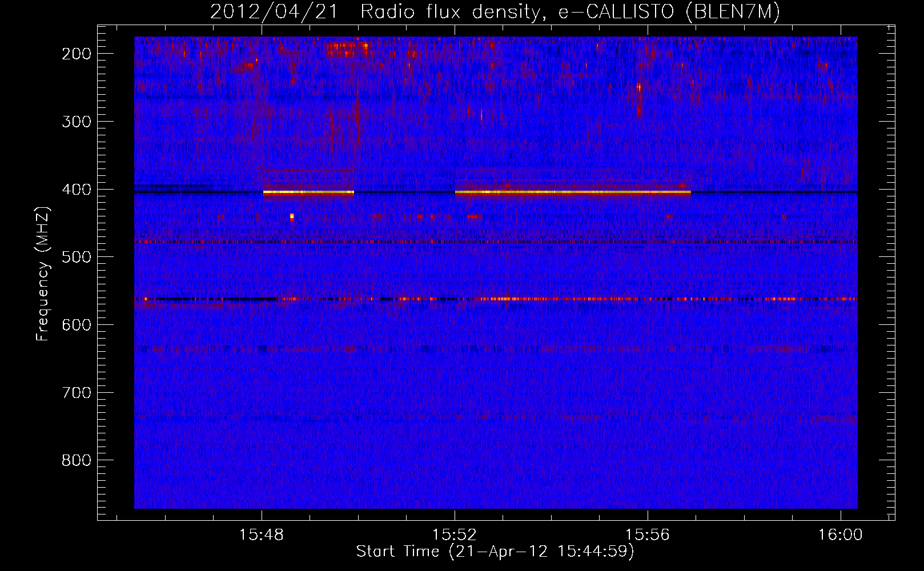
Task: Click the 300 frequency tick label
Action: [x=76, y=122]
